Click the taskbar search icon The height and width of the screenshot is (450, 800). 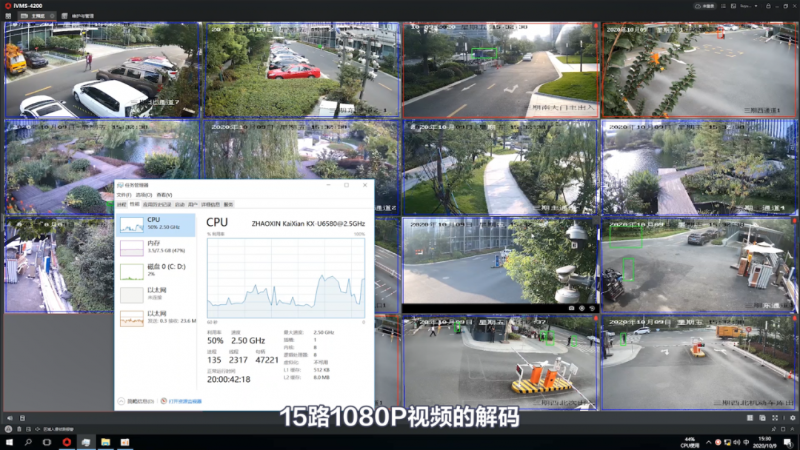click(29, 441)
